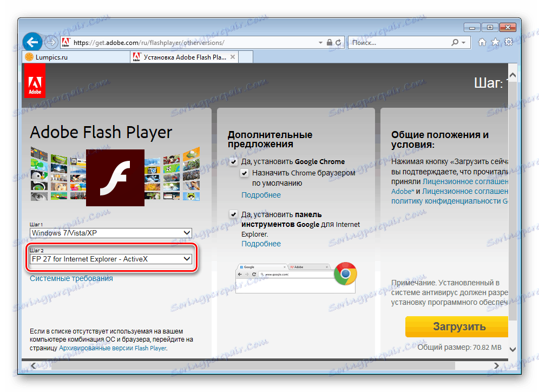Open the Windows 7/Vista/XP step 1 dropdown
The width and height of the screenshot is (539, 392).
(x=111, y=233)
